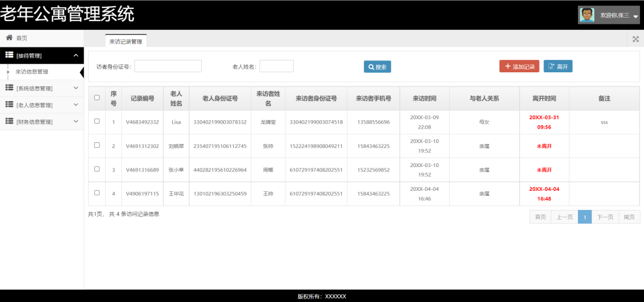This screenshot has width=644, height=302.
Task: Check the row for record V4691316689
Action: click(x=97, y=169)
